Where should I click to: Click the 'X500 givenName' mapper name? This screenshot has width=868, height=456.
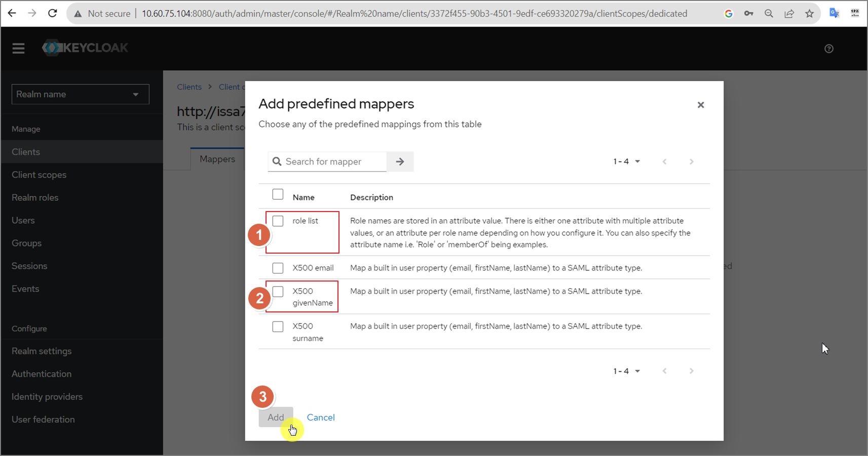point(313,297)
